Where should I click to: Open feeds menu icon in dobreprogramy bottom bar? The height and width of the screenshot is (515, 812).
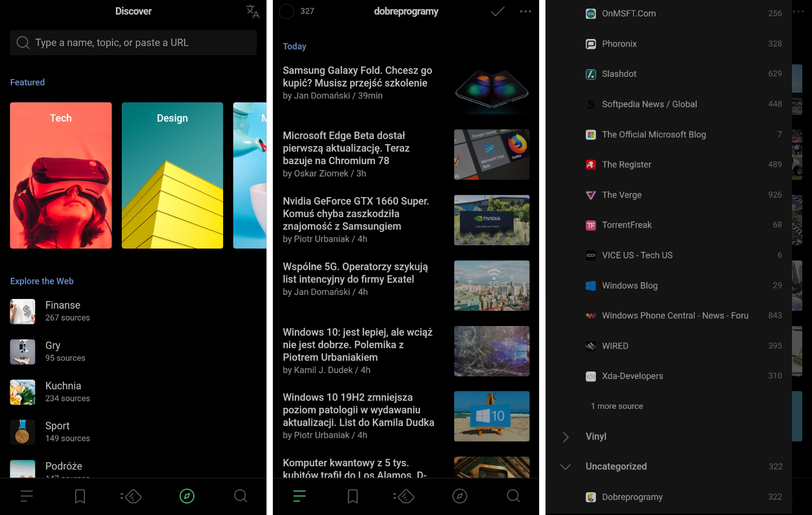(x=299, y=496)
